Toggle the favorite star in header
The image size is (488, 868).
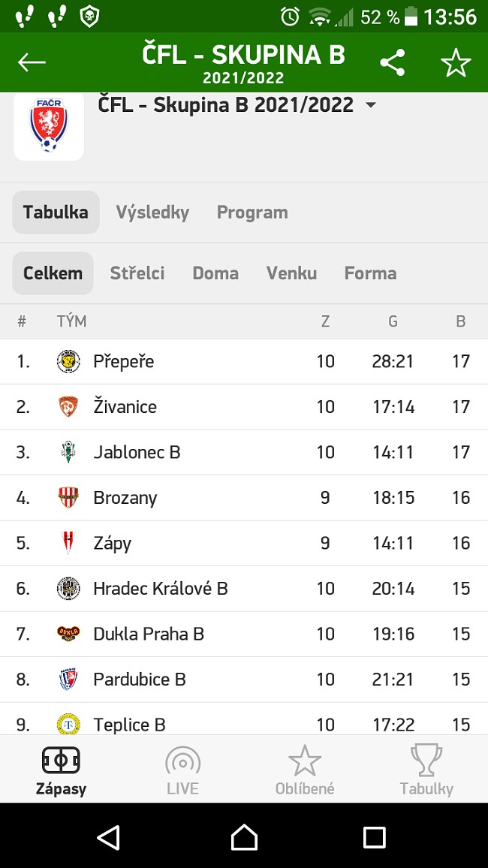pos(455,62)
